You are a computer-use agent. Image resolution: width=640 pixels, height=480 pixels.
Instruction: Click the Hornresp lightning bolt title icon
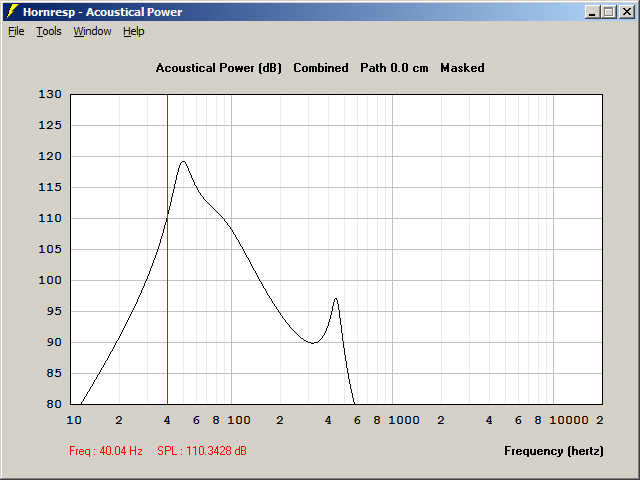(13, 12)
